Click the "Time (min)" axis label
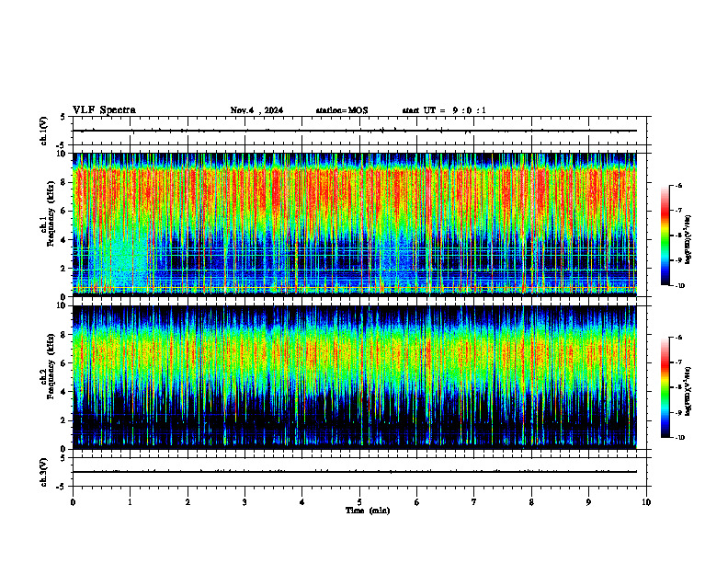 [368, 511]
